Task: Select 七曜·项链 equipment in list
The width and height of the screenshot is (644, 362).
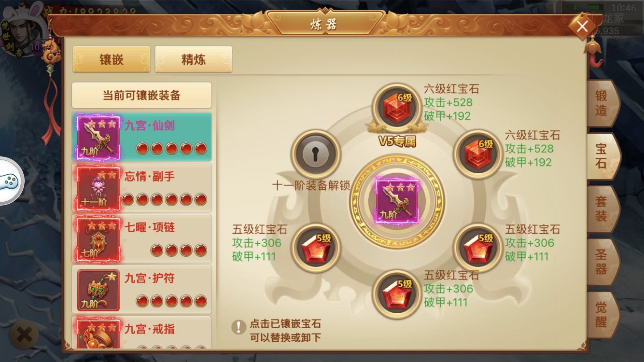Action: (142, 238)
